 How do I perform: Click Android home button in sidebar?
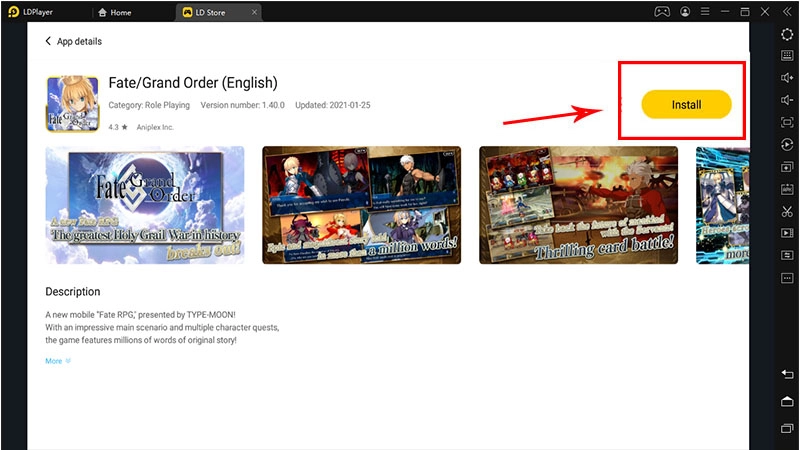pos(787,401)
